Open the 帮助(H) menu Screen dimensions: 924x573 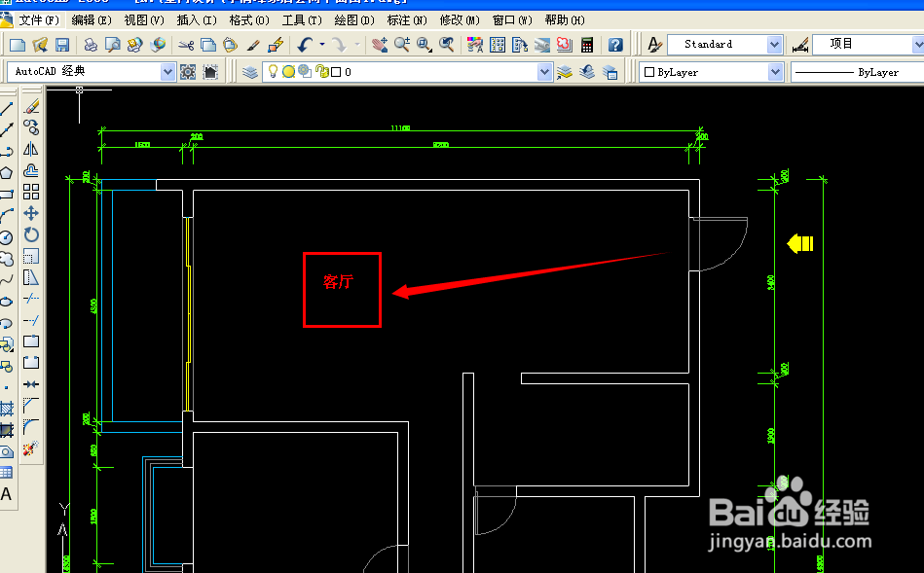point(565,20)
